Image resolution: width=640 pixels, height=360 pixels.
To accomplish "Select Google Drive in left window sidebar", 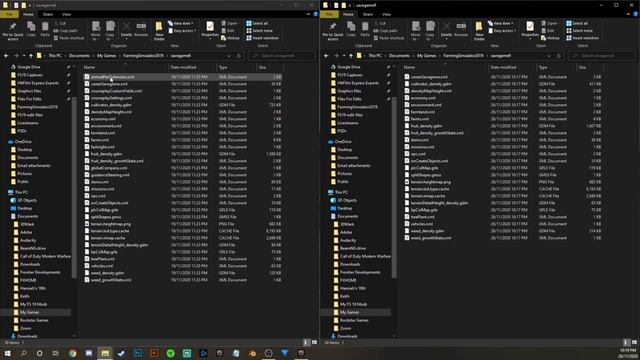I will [x=29, y=67].
